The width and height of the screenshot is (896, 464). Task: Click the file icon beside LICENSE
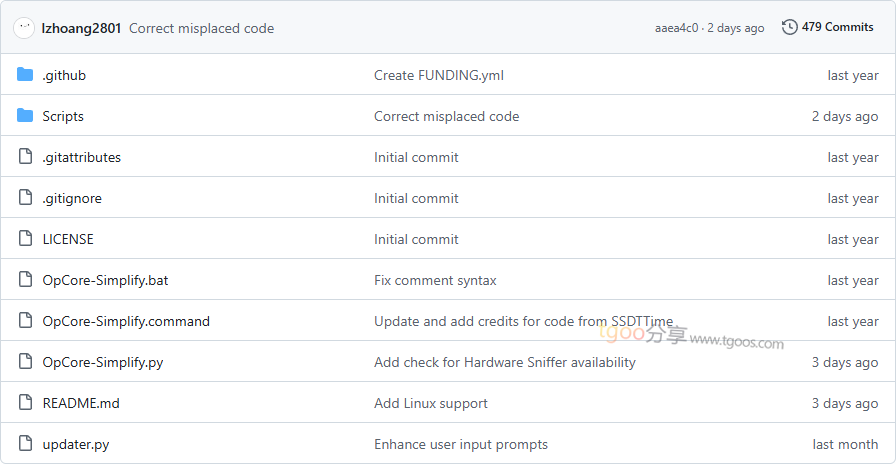(25, 239)
